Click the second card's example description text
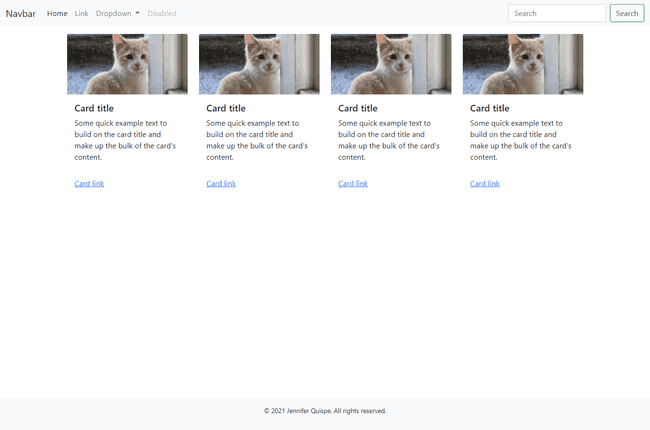The image size is (650, 430). click(x=257, y=140)
